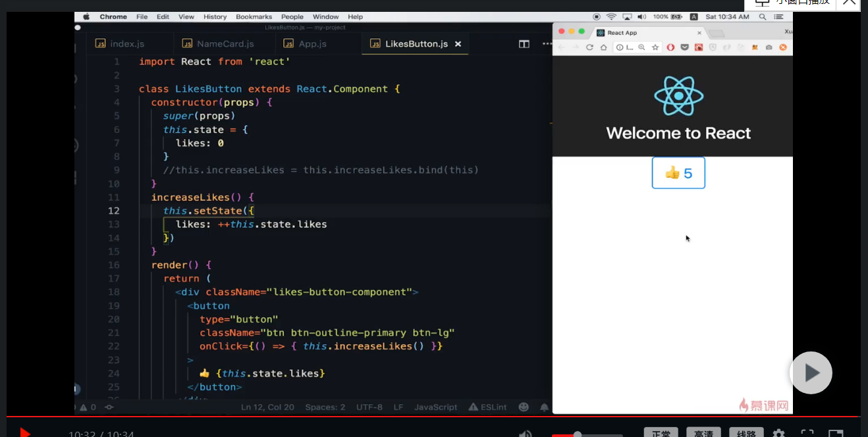This screenshot has height=437, width=868.
Task: Open the video player settings gear
Action: click(778, 434)
